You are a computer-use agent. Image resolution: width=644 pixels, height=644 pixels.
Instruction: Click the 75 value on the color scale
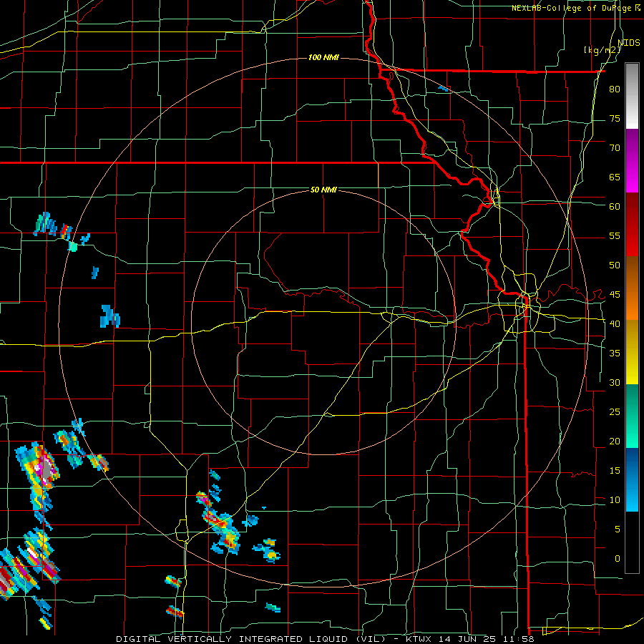point(615,118)
